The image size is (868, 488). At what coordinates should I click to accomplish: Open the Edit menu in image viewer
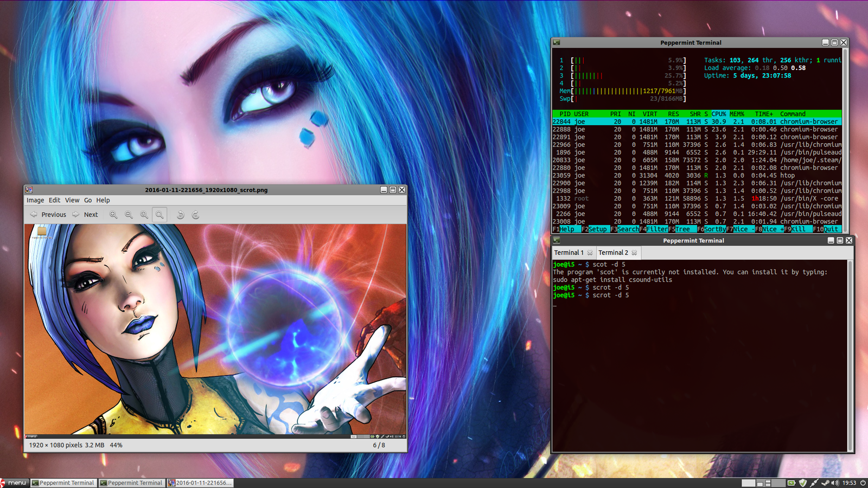click(x=54, y=200)
